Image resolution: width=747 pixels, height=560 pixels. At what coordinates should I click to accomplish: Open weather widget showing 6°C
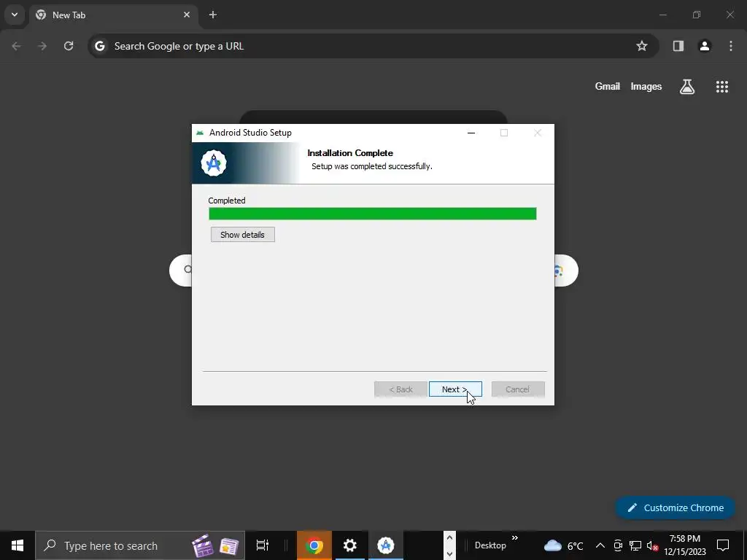click(564, 545)
